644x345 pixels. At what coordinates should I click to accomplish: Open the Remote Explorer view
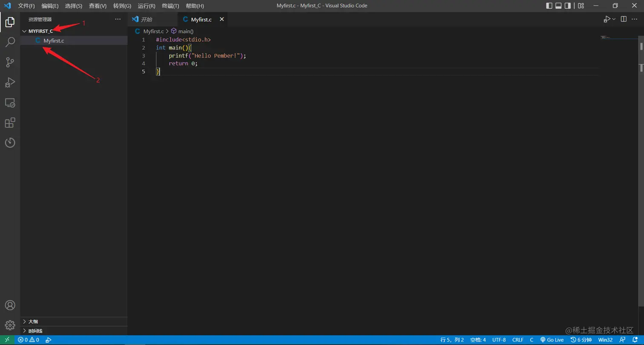[10, 103]
